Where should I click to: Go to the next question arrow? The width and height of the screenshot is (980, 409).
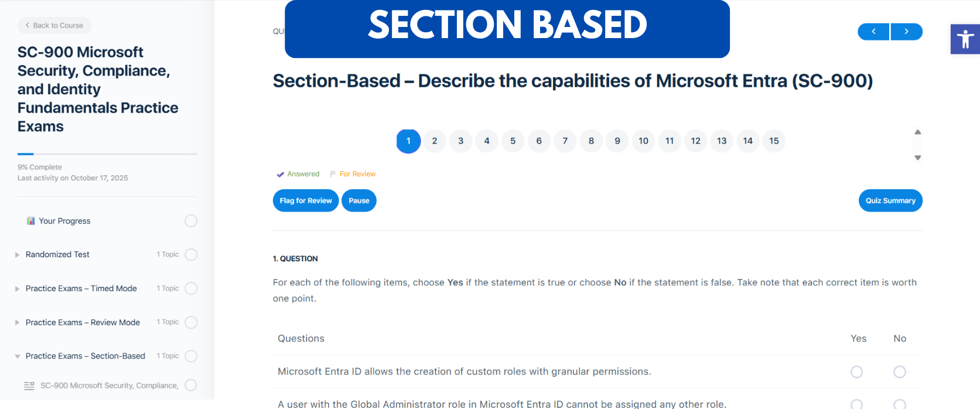[x=906, y=32]
